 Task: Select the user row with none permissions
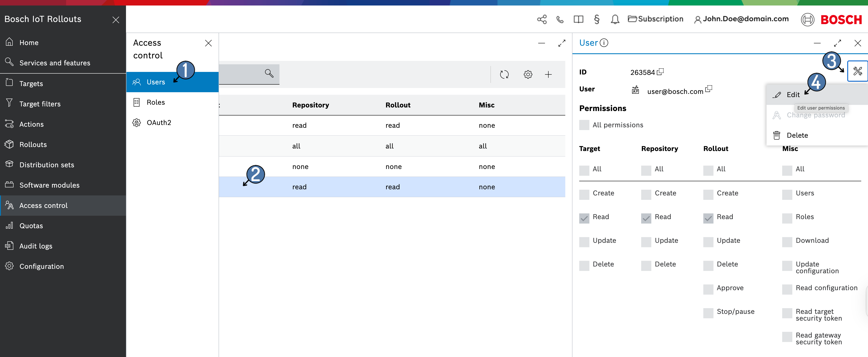tap(392, 166)
